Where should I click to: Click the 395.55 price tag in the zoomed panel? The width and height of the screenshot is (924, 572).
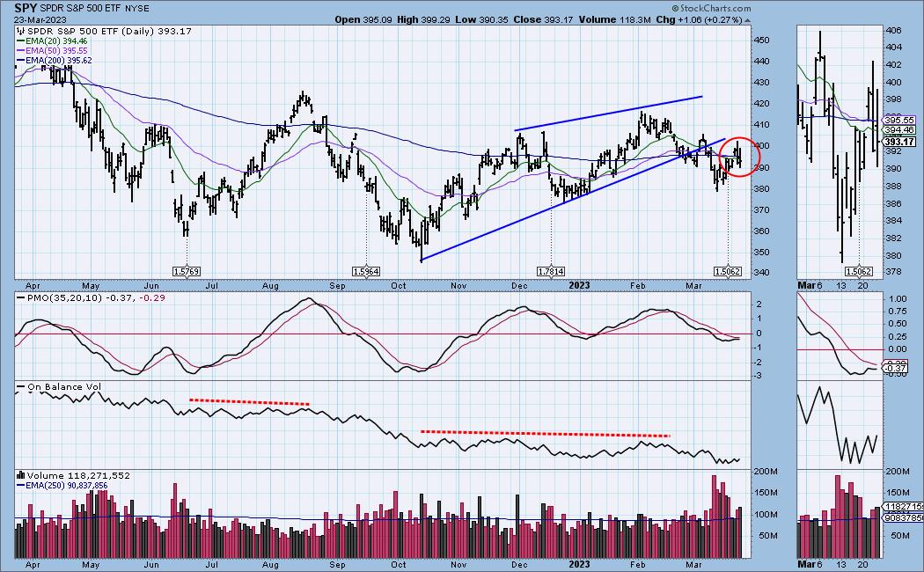coord(900,120)
